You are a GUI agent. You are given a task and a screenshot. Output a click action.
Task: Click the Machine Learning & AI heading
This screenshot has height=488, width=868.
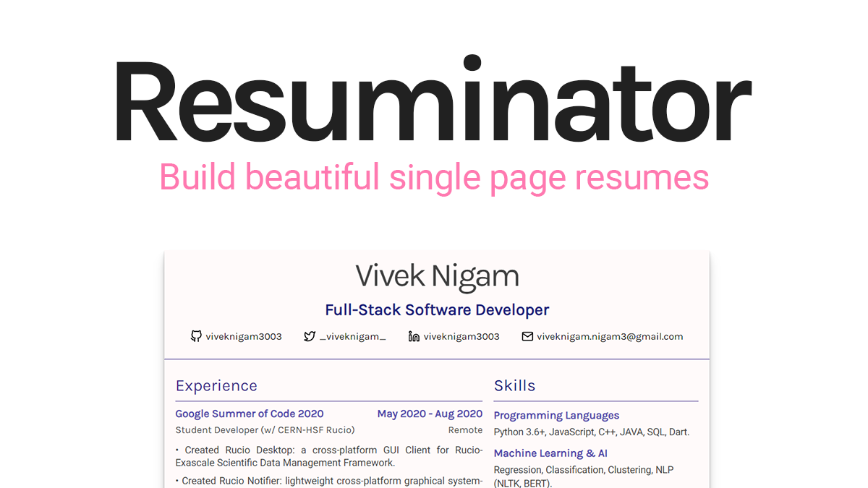(x=550, y=453)
